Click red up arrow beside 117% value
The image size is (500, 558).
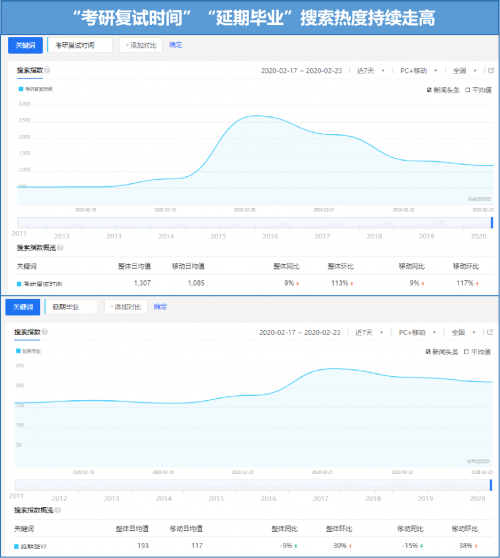pos(477,284)
